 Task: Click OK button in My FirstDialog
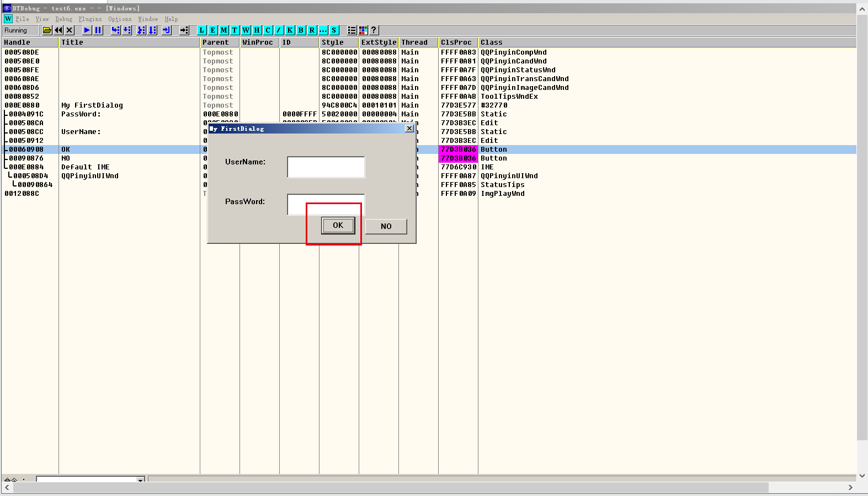coord(338,225)
